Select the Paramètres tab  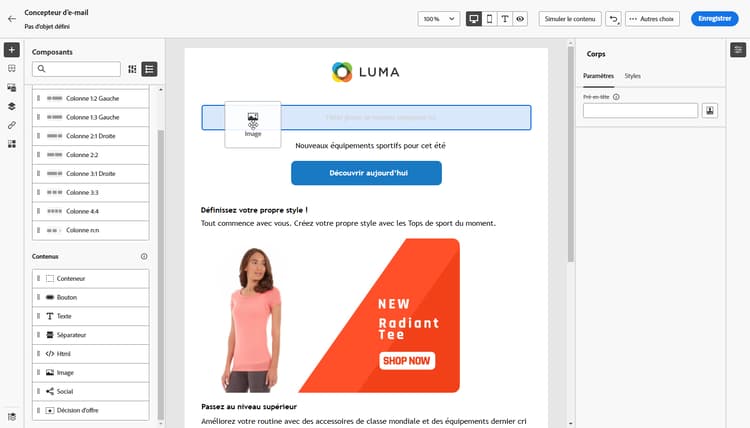tap(598, 76)
